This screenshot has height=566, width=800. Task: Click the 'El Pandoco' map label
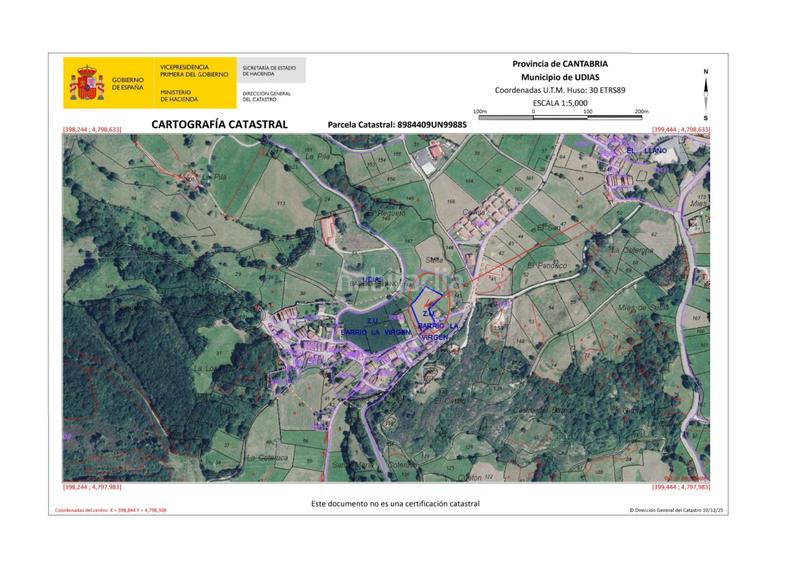(x=548, y=266)
